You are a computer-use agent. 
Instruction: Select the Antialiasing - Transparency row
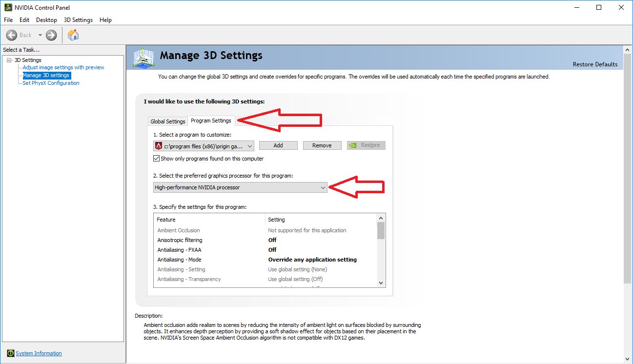[x=265, y=279]
